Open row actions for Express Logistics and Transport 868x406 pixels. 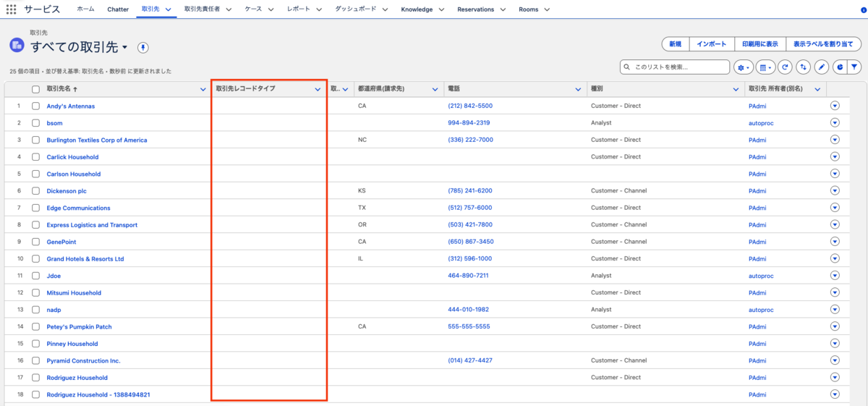[x=835, y=225]
